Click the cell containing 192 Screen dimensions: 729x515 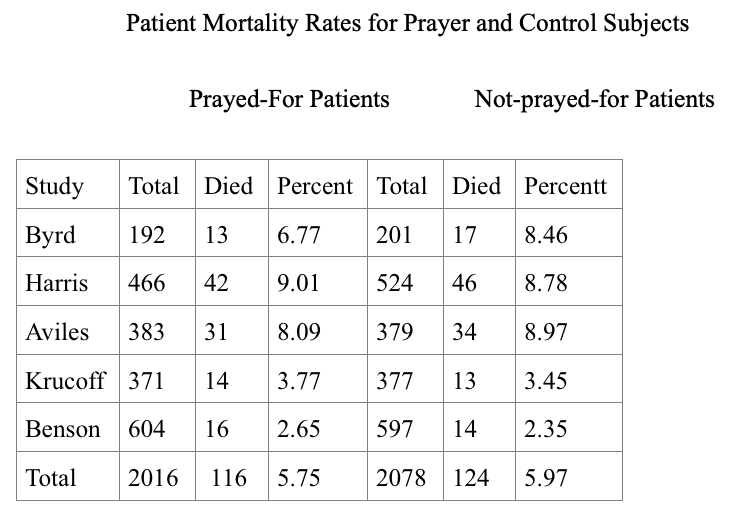point(146,235)
